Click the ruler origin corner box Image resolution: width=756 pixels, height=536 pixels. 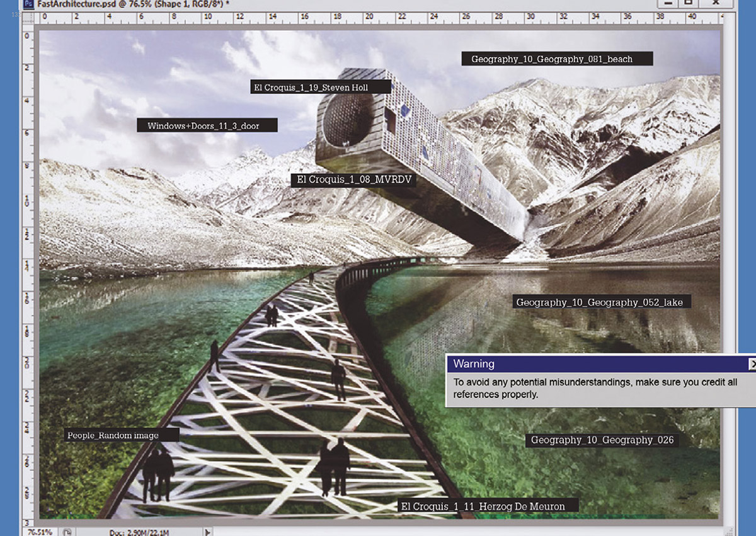tap(27, 18)
